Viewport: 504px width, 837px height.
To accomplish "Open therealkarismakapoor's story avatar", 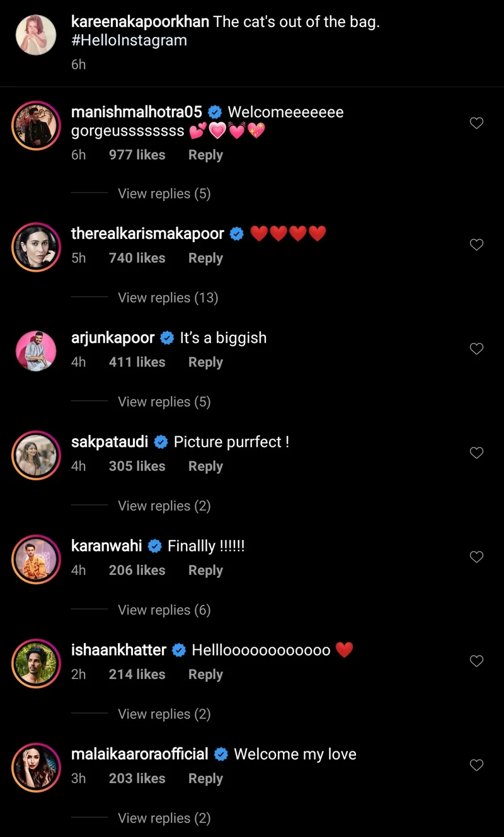I will pyautogui.click(x=36, y=245).
